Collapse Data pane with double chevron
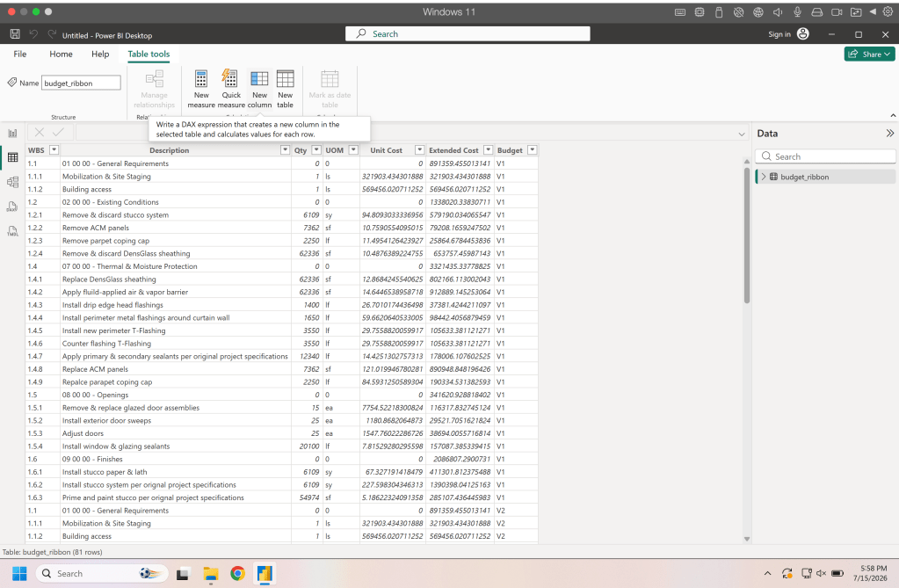Image resolution: width=899 pixels, height=588 pixels. (x=889, y=133)
